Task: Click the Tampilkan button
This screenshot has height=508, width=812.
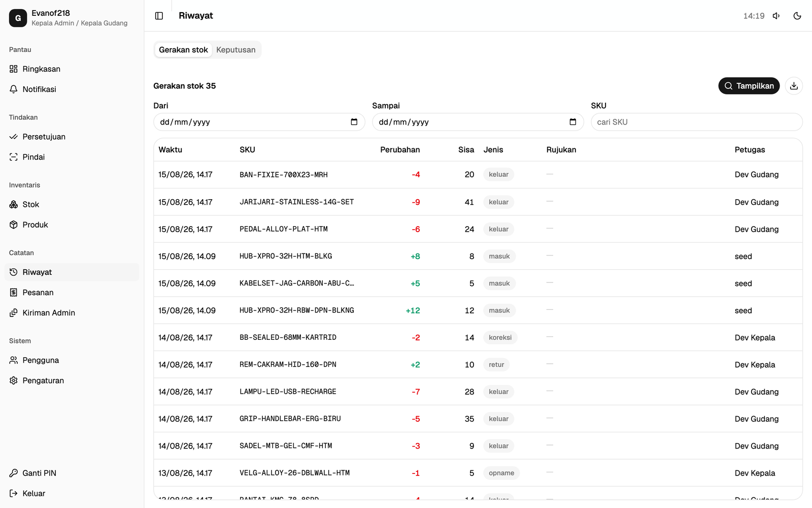Action: (749, 86)
